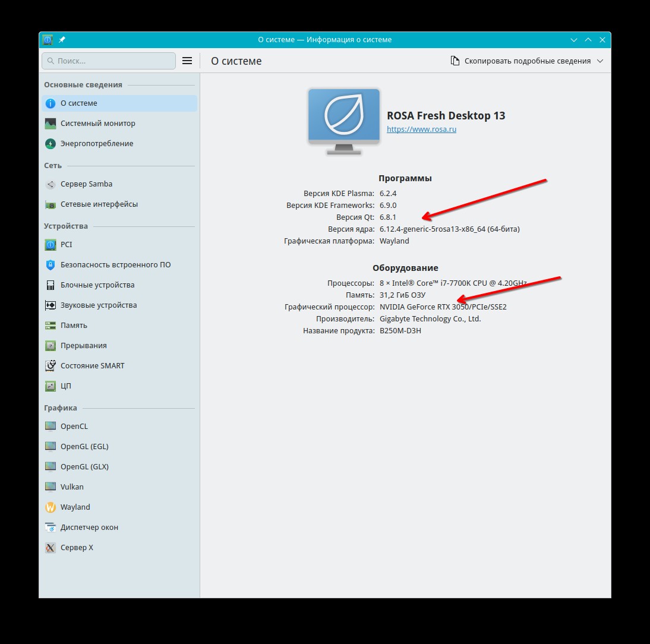Open Звуковые устройства icon

pyautogui.click(x=50, y=305)
